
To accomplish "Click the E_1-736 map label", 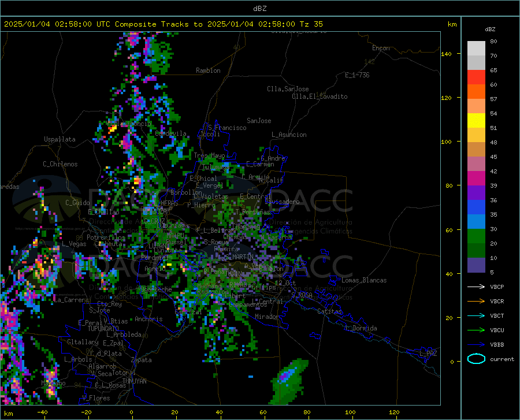I will [x=357, y=75].
